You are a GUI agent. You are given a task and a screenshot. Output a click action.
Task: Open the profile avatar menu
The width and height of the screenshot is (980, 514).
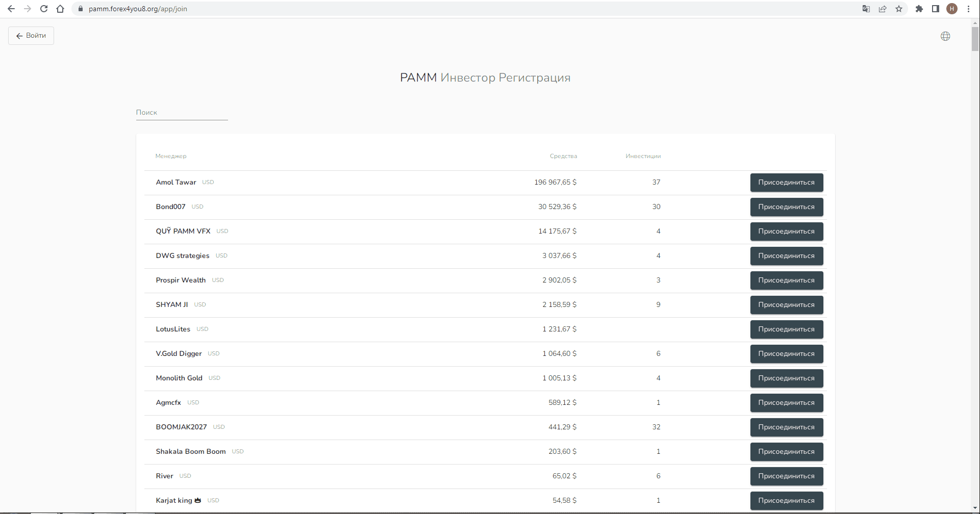[x=952, y=9]
